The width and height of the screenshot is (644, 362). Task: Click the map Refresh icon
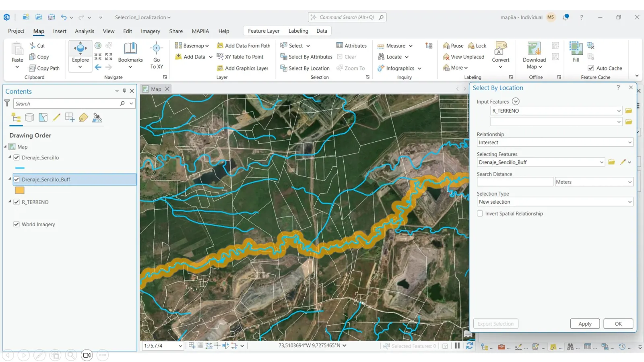coord(469,345)
